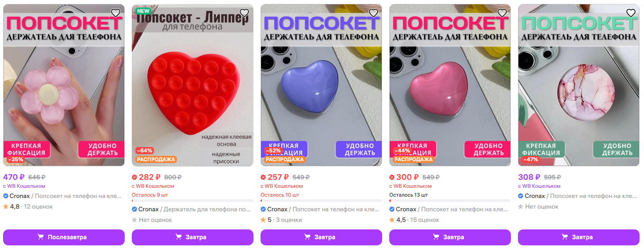Add the 257 ₽ purple heart to cart
This screenshot has height=252, width=644.
321,237
